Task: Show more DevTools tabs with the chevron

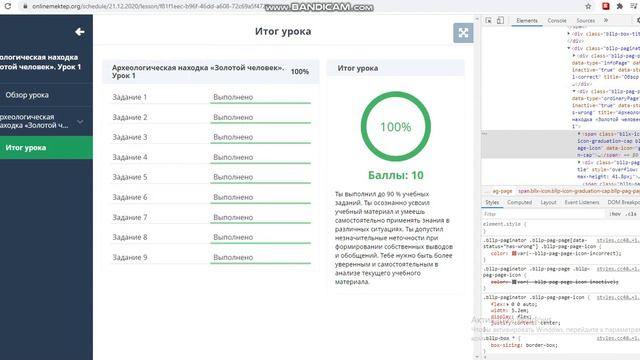Action: (x=606, y=20)
